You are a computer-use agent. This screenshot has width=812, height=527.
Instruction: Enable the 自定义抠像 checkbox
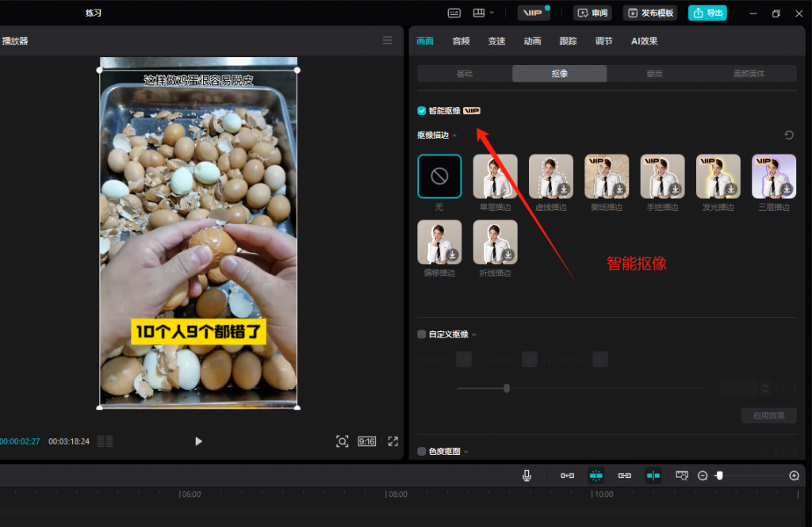tap(422, 334)
